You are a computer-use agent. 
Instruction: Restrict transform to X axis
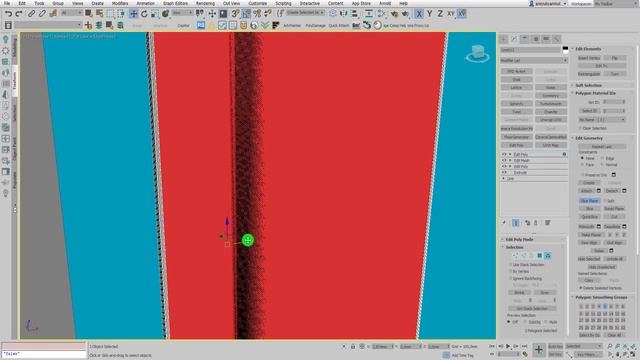point(419,14)
